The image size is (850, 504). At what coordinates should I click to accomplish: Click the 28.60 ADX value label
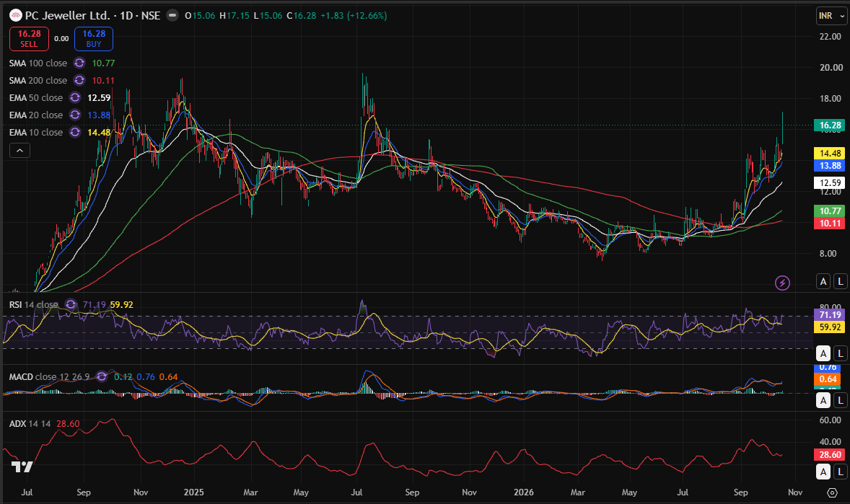pos(830,455)
